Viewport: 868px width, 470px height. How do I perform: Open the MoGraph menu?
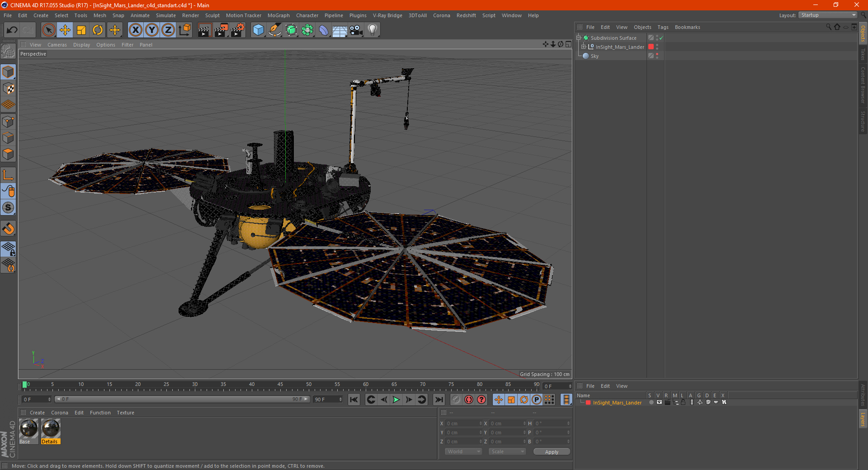click(x=278, y=15)
